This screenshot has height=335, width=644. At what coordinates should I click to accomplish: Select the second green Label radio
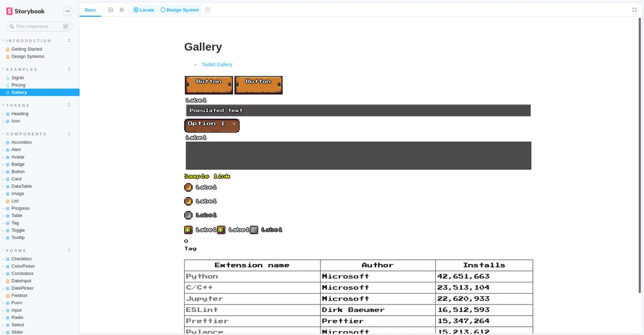point(221,230)
